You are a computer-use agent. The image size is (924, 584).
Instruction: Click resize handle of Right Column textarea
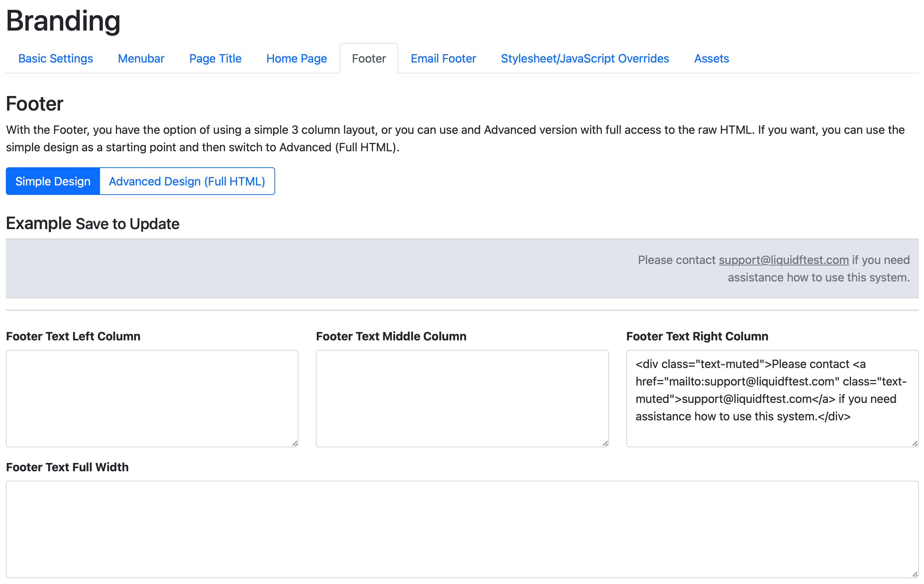point(915,444)
